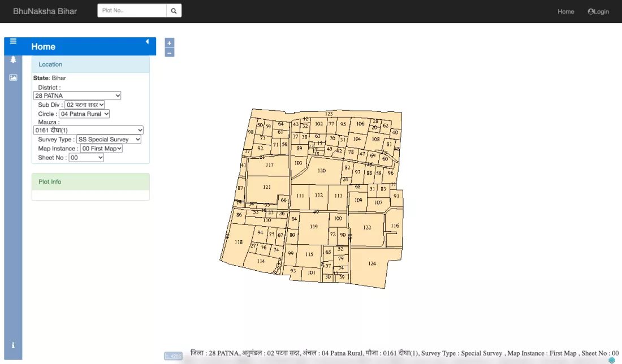Select plot 86 on the map
This screenshot has width=622, height=364.
[x=239, y=215]
